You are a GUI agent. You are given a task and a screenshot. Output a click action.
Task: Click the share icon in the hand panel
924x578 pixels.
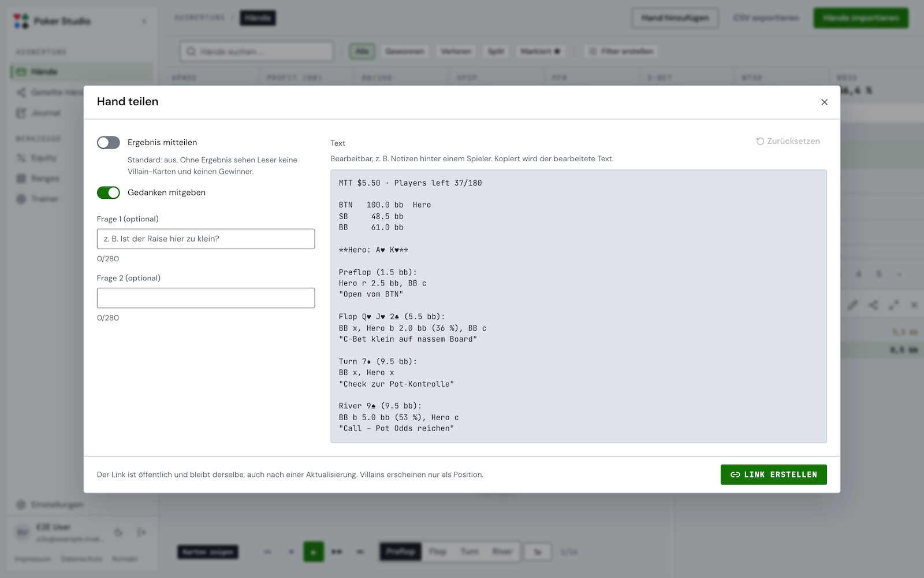click(x=873, y=305)
